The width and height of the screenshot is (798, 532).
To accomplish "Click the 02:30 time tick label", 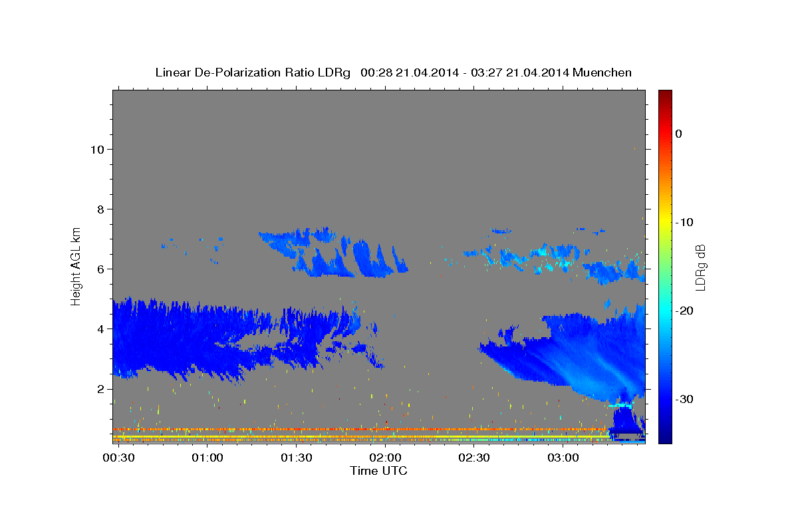I will click(473, 458).
